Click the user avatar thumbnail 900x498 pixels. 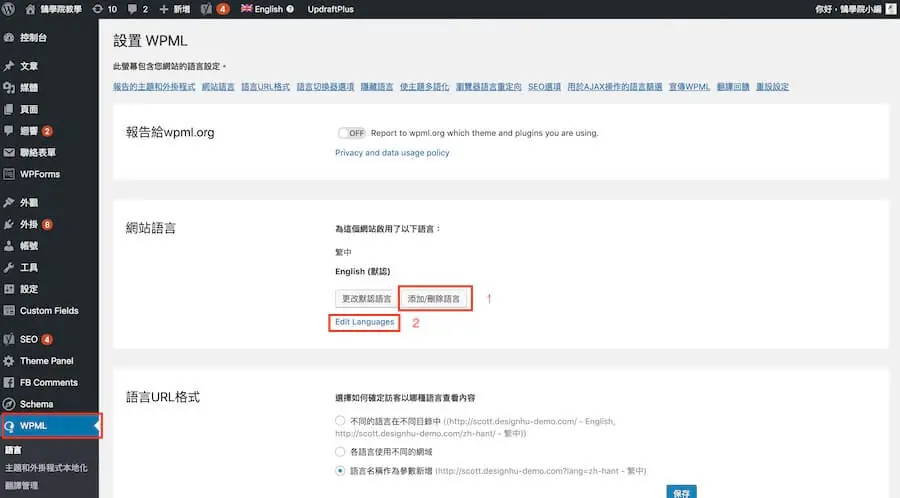coord(891,9)
